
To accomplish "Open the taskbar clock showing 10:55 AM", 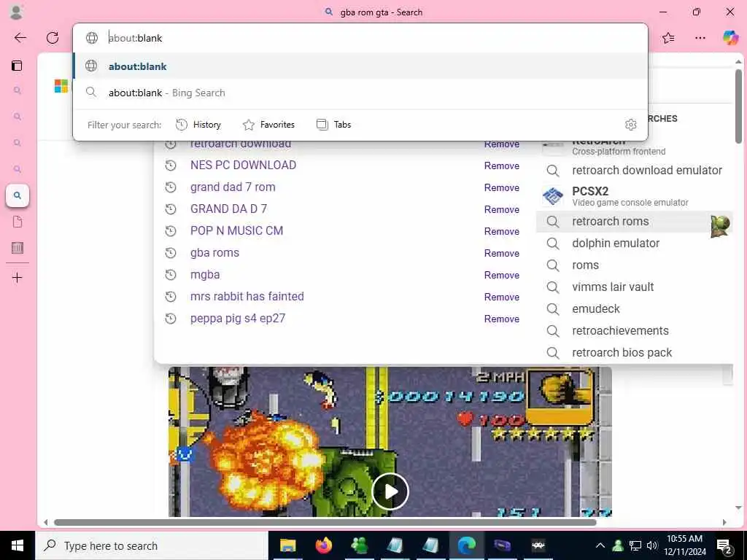I will point(684,545).
